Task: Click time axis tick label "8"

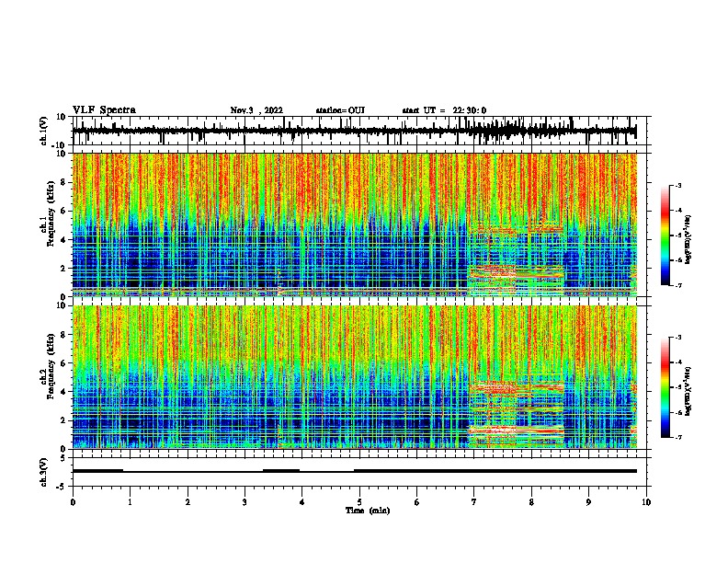Action: [x=531, y=502]
